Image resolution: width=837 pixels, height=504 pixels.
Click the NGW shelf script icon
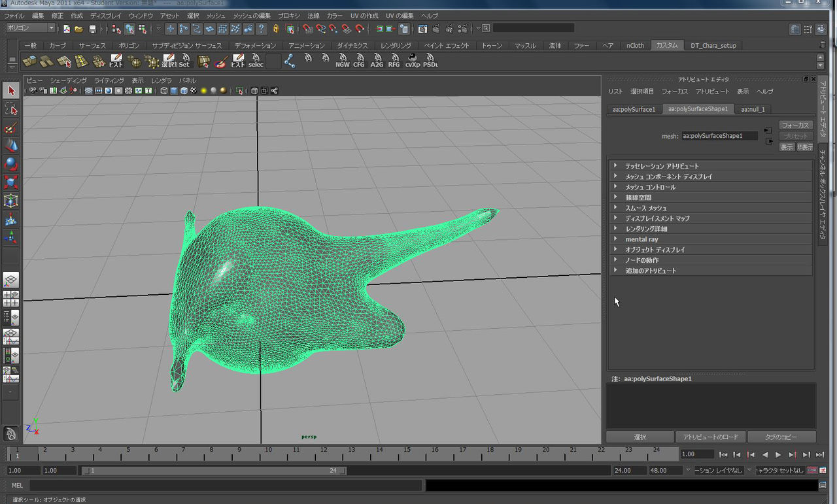[x=342, y=61]
